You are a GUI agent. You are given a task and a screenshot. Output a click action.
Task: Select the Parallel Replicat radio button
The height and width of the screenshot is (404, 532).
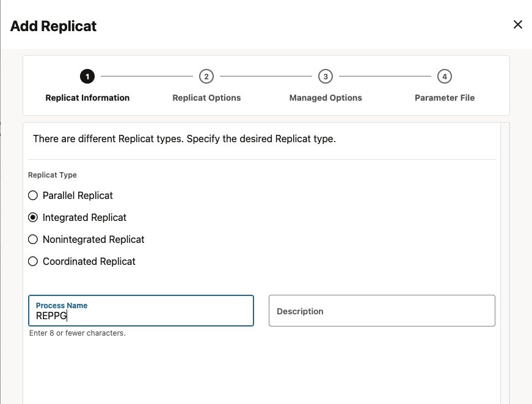[x=32, y=195]
